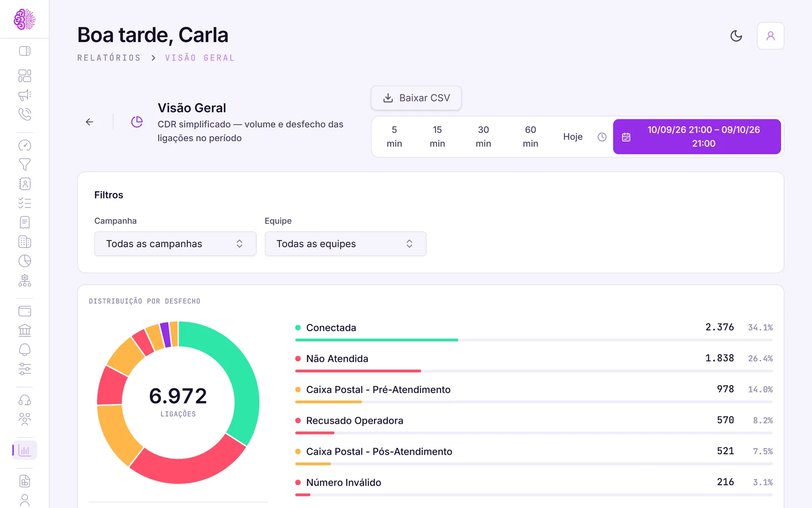Screen dimensions: 812x508
Task: Expand the Todas as equipes dropdown
Action: (x=346, y=244)
